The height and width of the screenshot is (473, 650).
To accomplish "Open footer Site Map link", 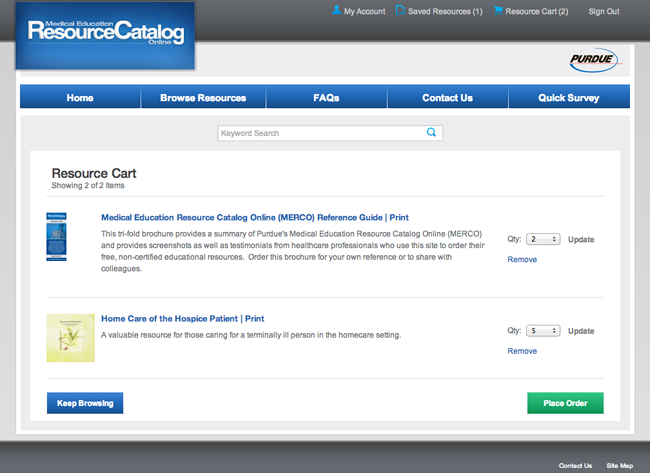I will [x=619, y=466].
